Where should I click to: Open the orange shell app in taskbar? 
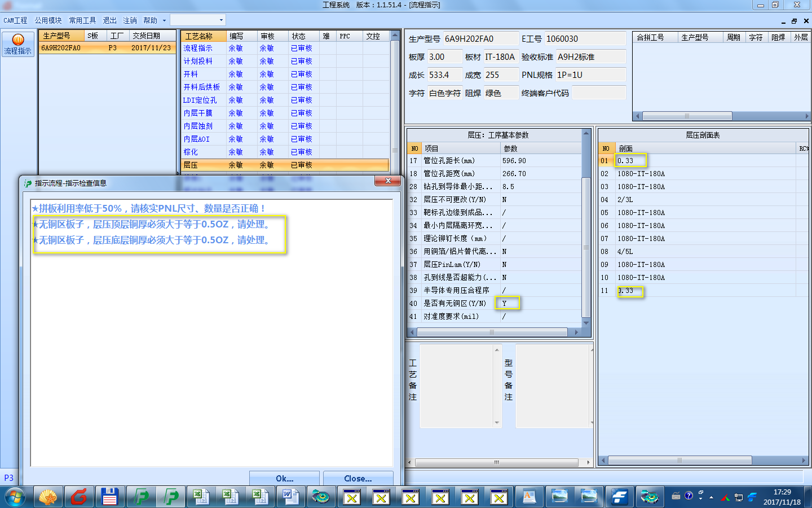[x=48, y=497]
